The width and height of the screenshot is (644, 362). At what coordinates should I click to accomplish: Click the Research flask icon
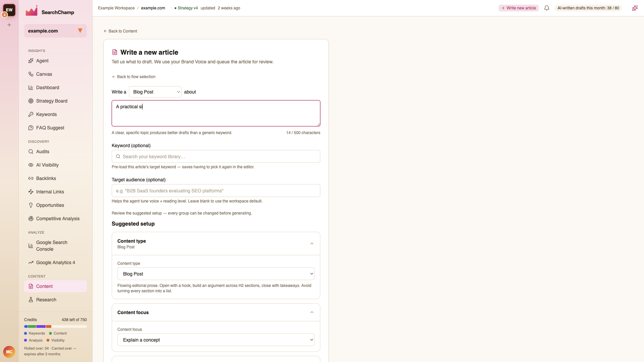click(31, 300)
